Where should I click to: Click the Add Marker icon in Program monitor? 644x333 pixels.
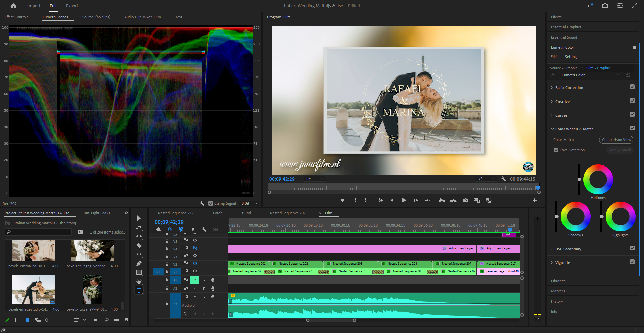click(342, 200)
